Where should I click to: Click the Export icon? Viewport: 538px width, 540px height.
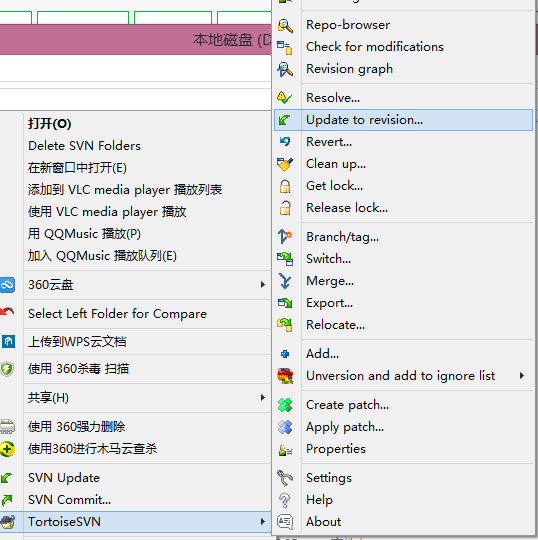[x=285, y=303]
